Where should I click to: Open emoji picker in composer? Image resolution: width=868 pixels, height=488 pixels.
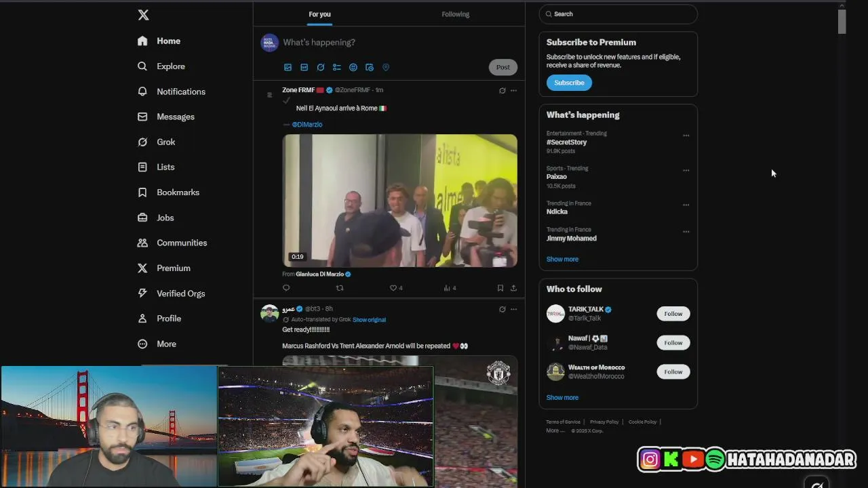tap(353, 67)
